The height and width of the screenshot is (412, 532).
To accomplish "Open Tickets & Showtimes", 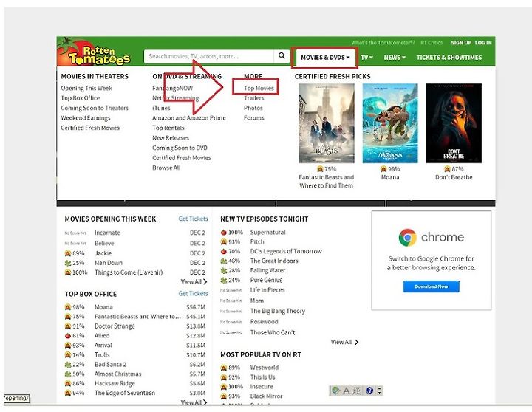I will [449, 58].
